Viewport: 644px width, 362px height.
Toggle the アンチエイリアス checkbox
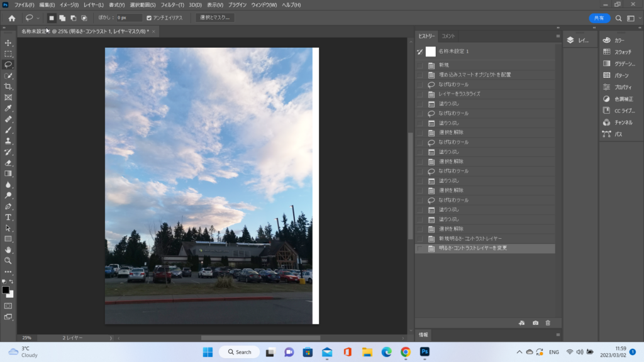[x=149, y=18]
